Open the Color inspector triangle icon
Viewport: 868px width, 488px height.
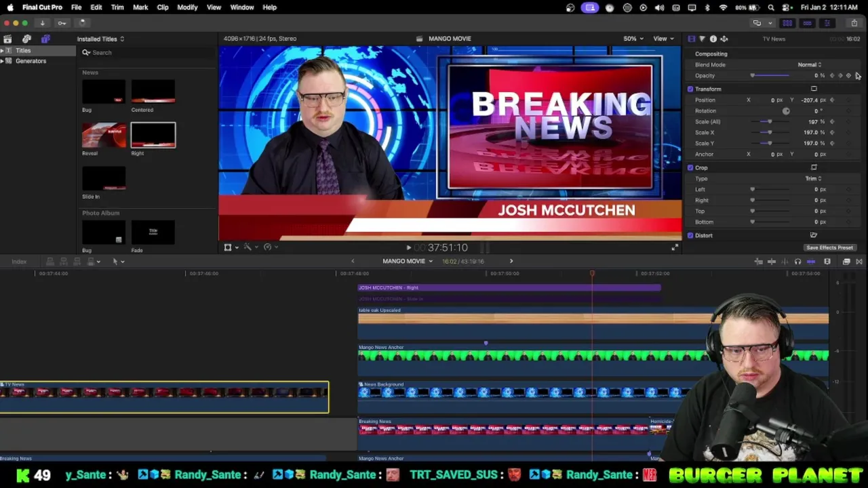[702, 39]
